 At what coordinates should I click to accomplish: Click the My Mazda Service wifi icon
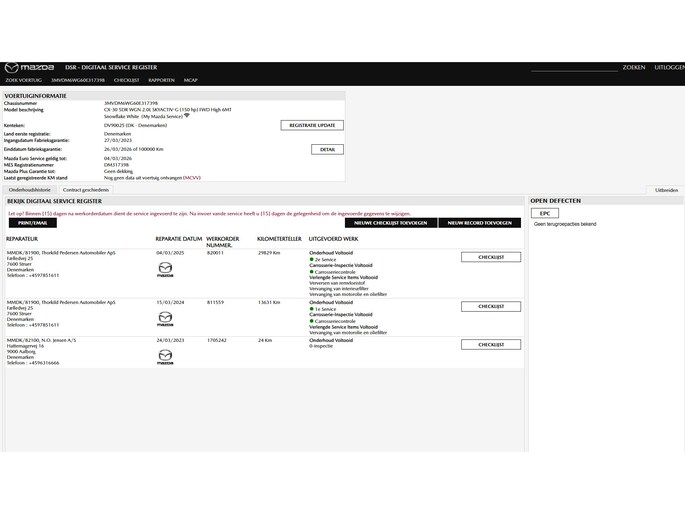[187, 116]
